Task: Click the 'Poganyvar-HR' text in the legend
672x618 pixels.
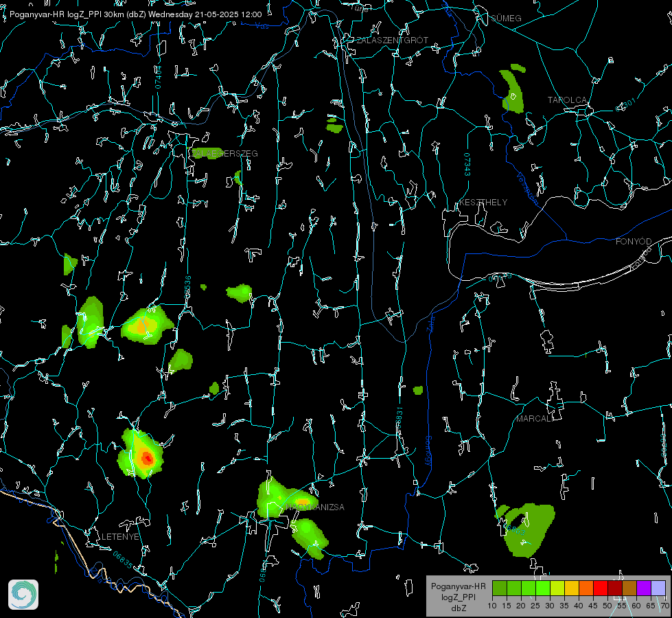Action: coord(458,586)
